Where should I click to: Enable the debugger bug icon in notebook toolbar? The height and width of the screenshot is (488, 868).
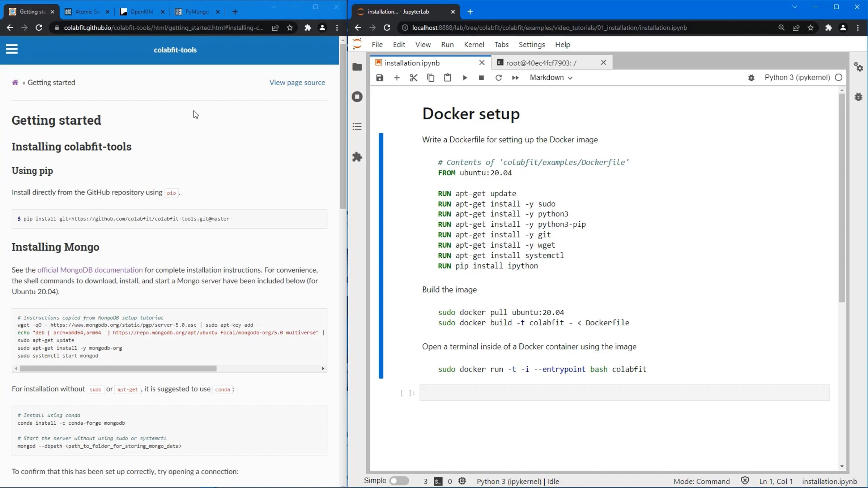(x=751, y=78)
